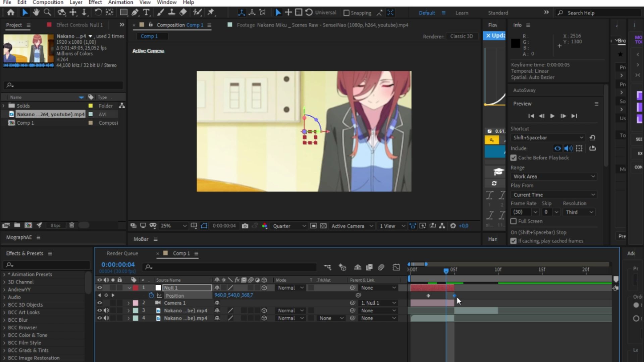Toggle Include audio speaker icon in the Preview panel

click(568, 148)
